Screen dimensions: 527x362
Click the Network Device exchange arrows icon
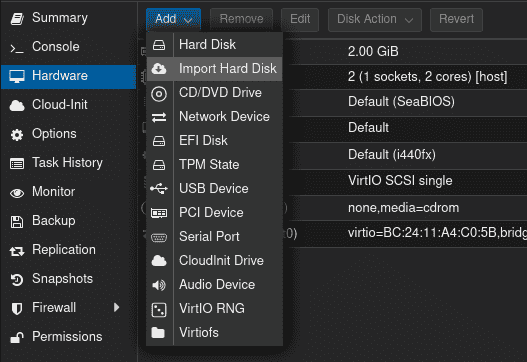159,117
